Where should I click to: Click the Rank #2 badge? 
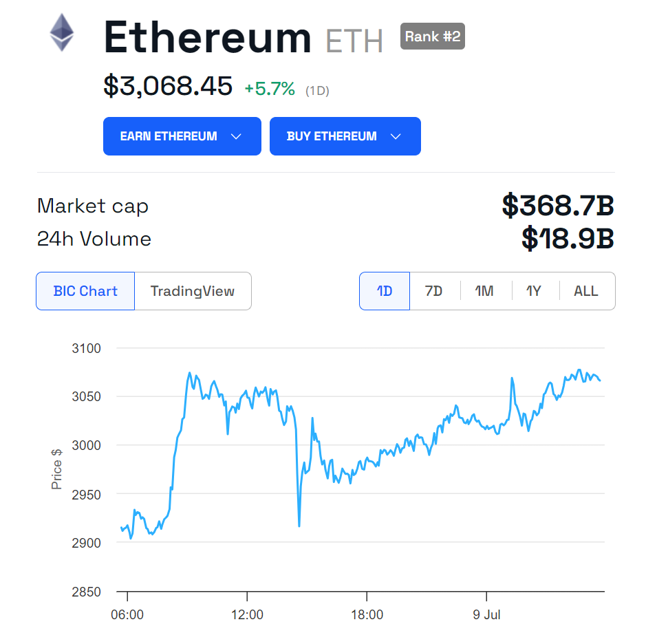pyautogui.click(x=433, y=36)
